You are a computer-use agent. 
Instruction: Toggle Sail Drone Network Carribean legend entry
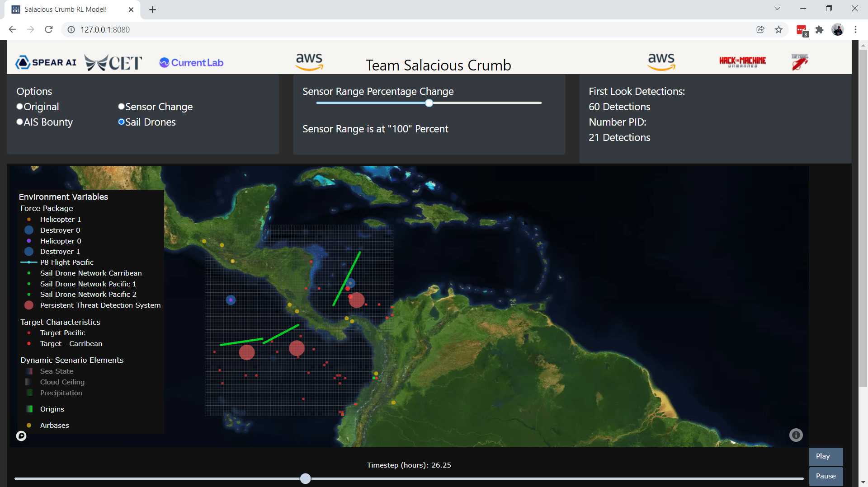90,273
